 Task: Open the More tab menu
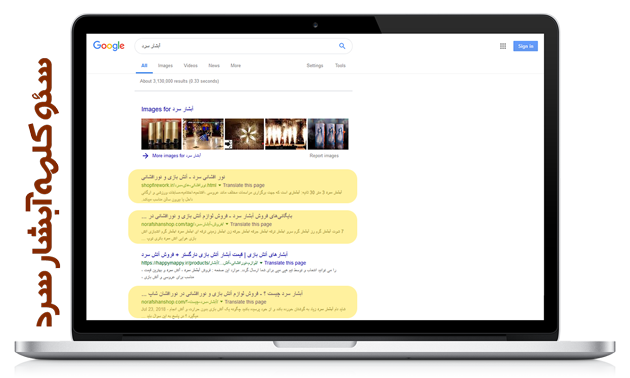(235, 65)
